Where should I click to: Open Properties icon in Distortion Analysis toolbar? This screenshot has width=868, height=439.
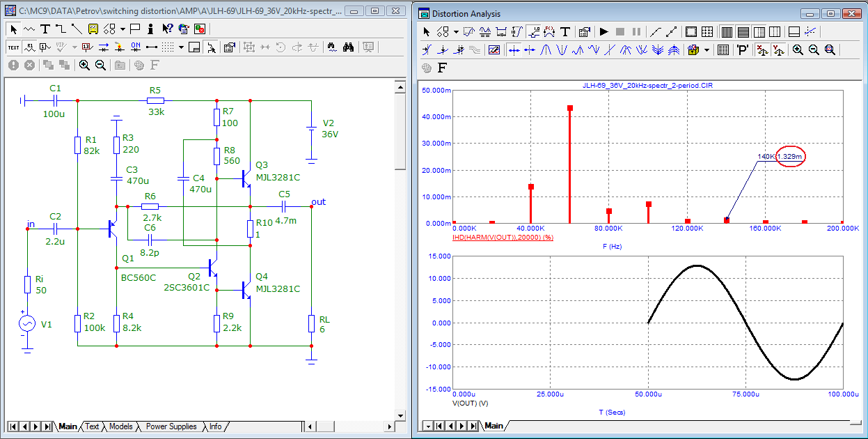tap(584, 32)
